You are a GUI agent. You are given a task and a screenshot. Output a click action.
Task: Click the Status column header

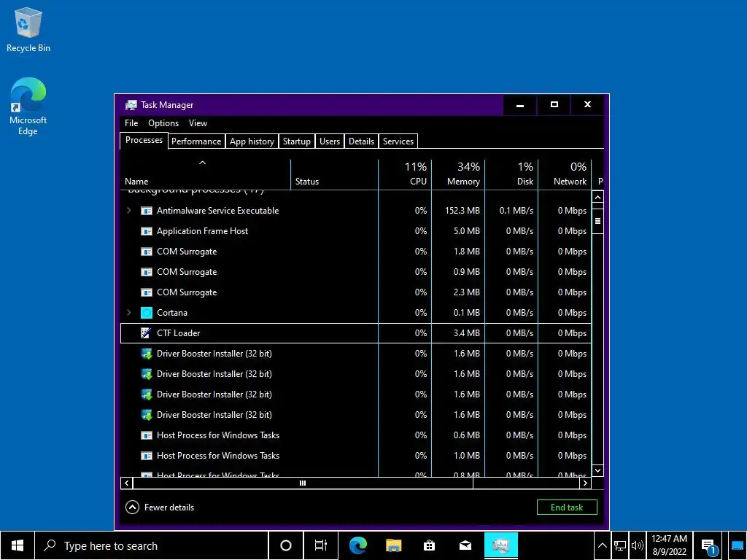pos(334,175)
